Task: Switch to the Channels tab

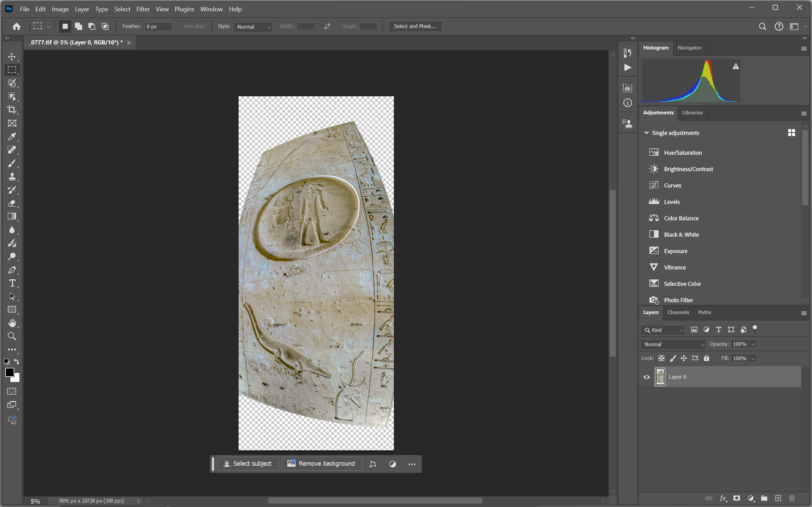Action: point(678,312)
